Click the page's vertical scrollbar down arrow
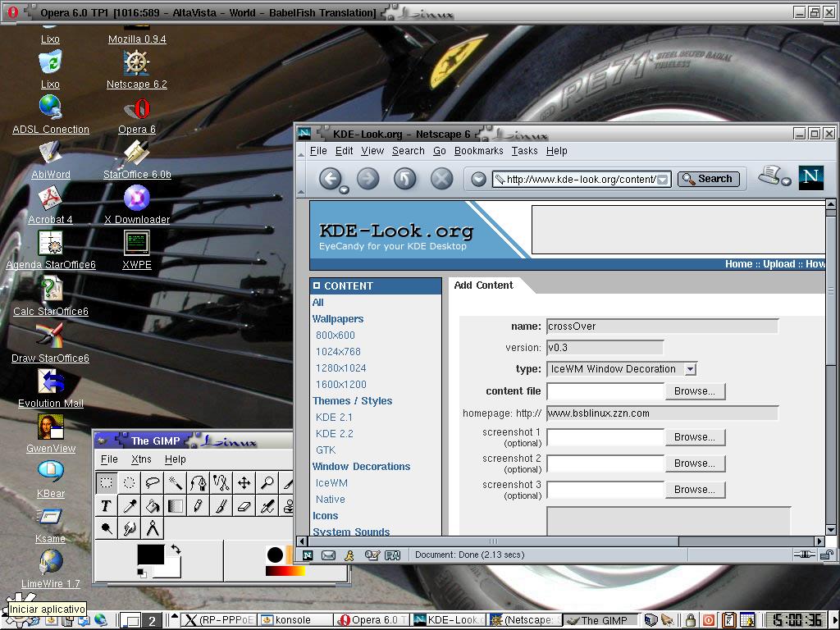The width and height of the screenshot is (840, 630). coord(831,530)
